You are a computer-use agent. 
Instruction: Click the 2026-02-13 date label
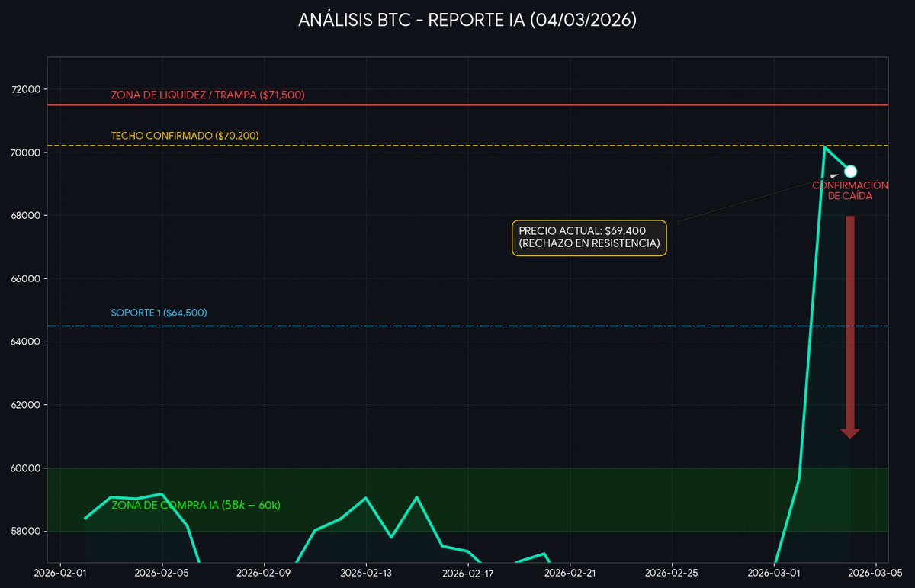(366, 574)
